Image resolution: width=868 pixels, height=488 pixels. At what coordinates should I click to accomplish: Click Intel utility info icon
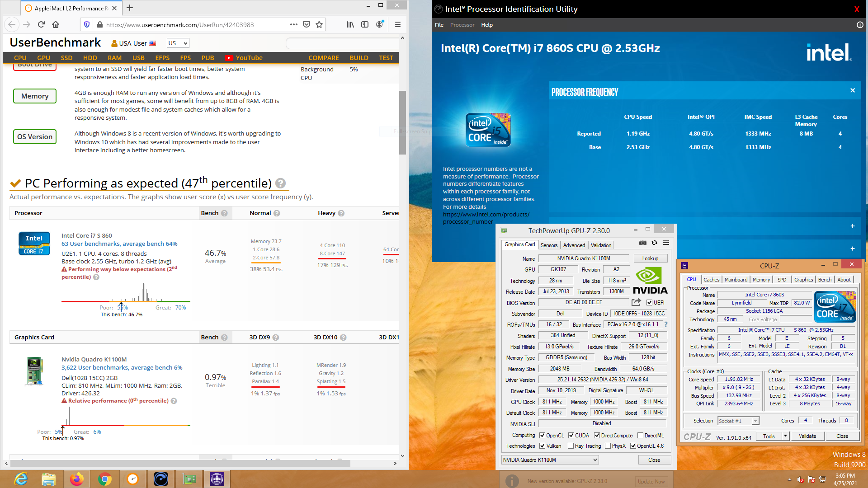[x=860, y=25]
